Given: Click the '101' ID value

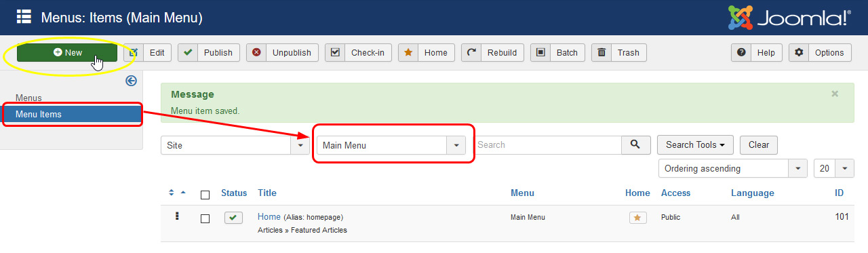Looking at the screenshot, I should pyautogui.click(x=842, y=217).
